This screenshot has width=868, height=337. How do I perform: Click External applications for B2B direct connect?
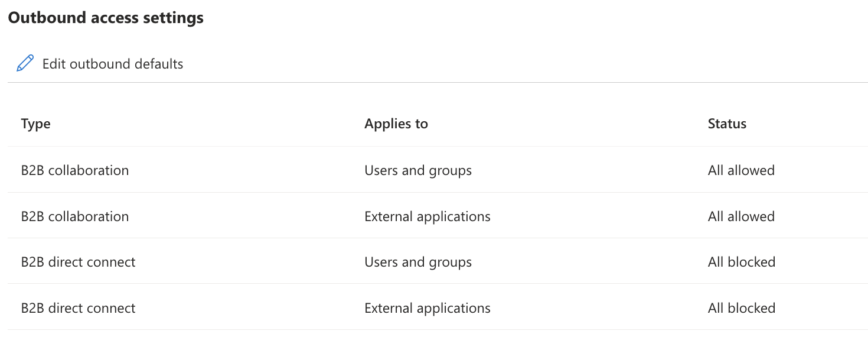pos(428,308)
